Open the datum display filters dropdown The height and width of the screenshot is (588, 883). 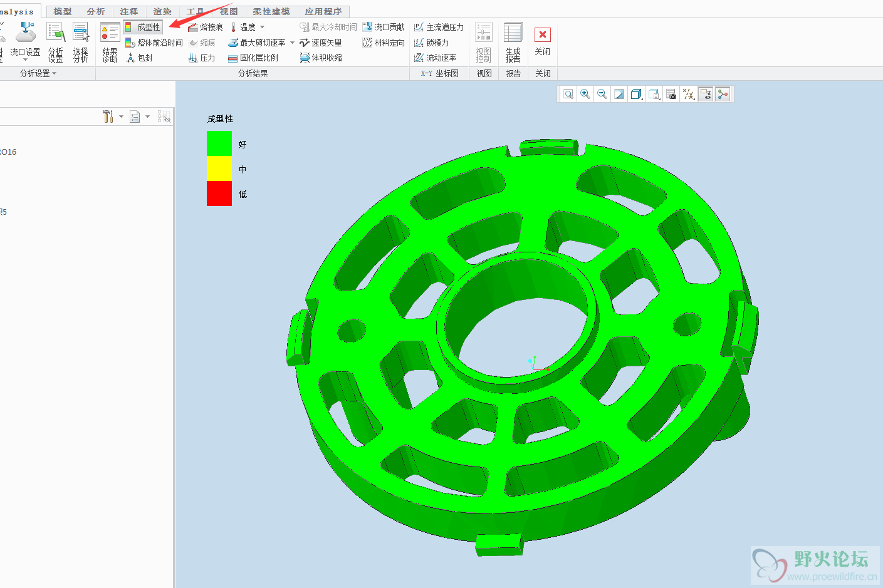coord(689,94)
